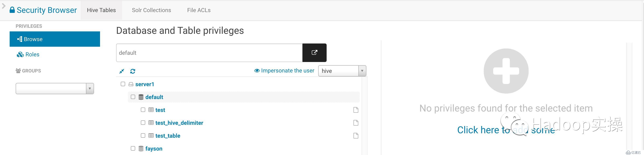Expand the fayson database node
Screen dimensions: 644x155
tap(153, 149)
